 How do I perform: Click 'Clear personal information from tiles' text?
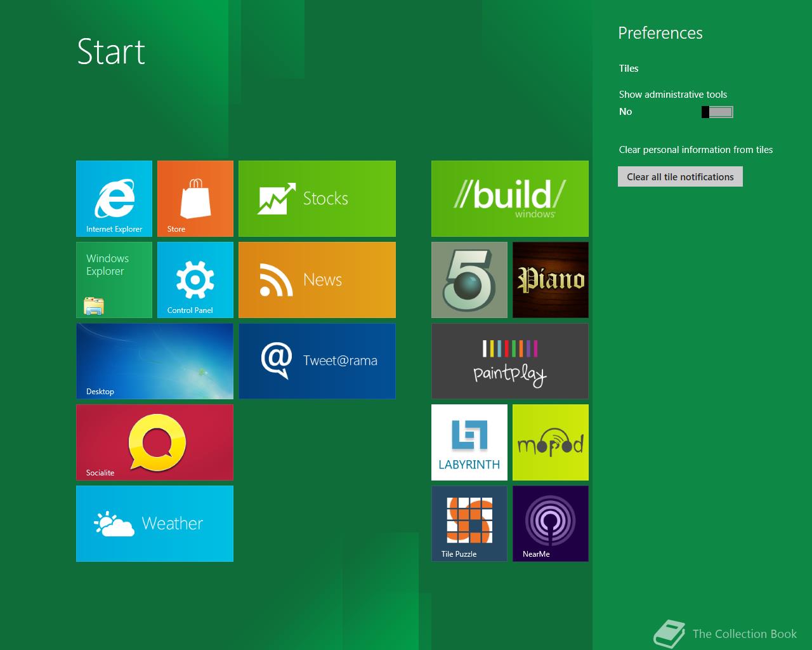tap(696, 150)
